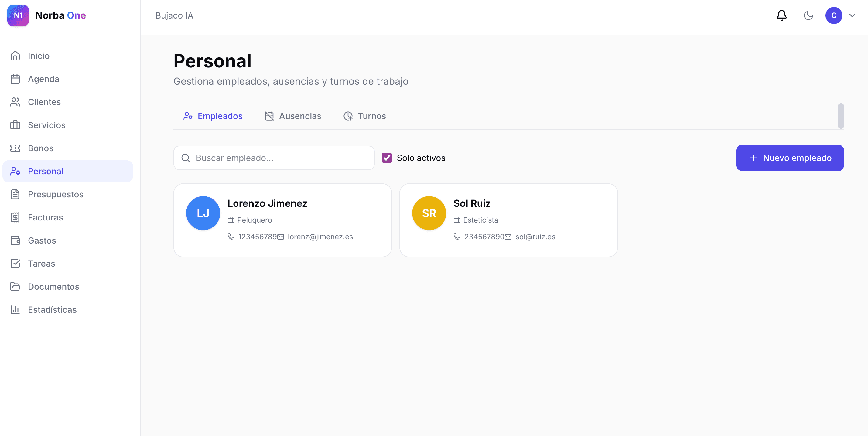868x436 pixels.
Task: Click phone number 234567890
Action: click(484, 237)
